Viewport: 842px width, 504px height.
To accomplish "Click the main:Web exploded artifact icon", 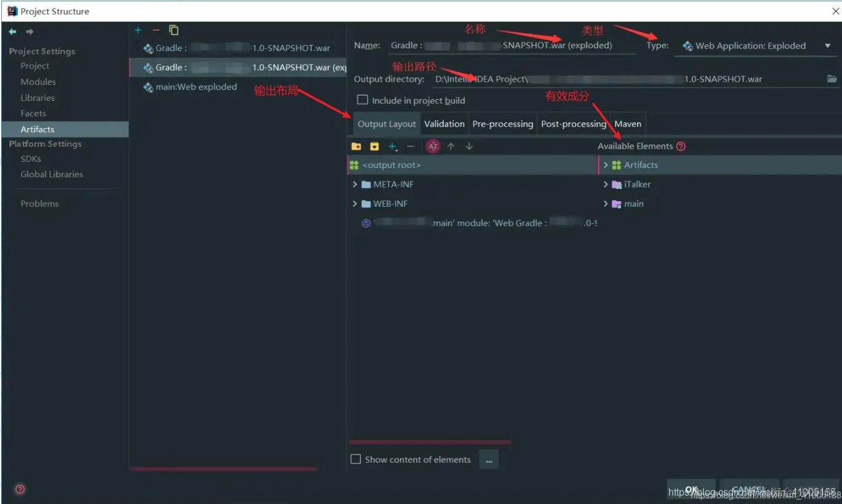I will [148, 87].
